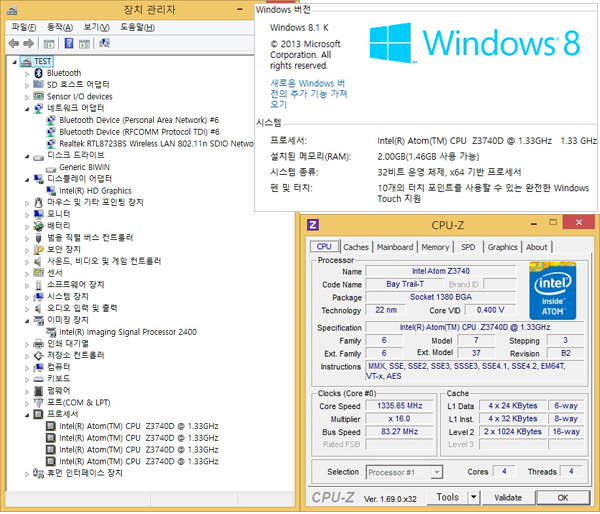Click the Tools button in CPU-Z
600x514 pixels.
click(x=447, y=497)
